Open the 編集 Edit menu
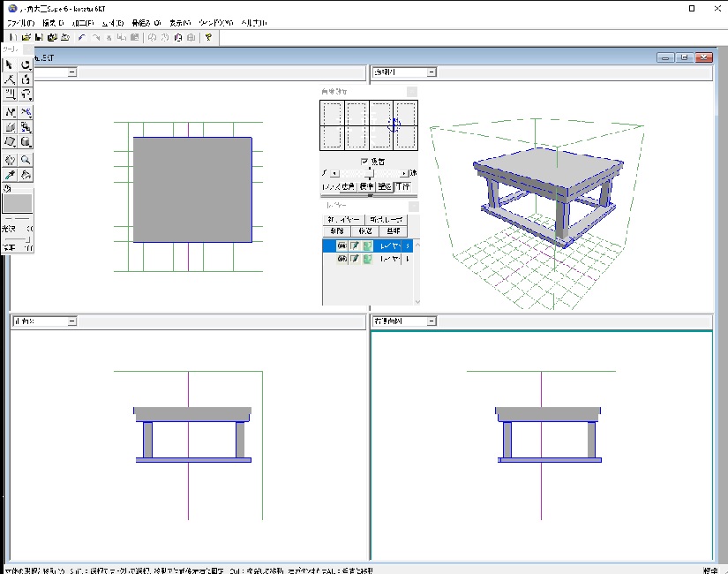The image size is (728, 574). coord(52,23)
